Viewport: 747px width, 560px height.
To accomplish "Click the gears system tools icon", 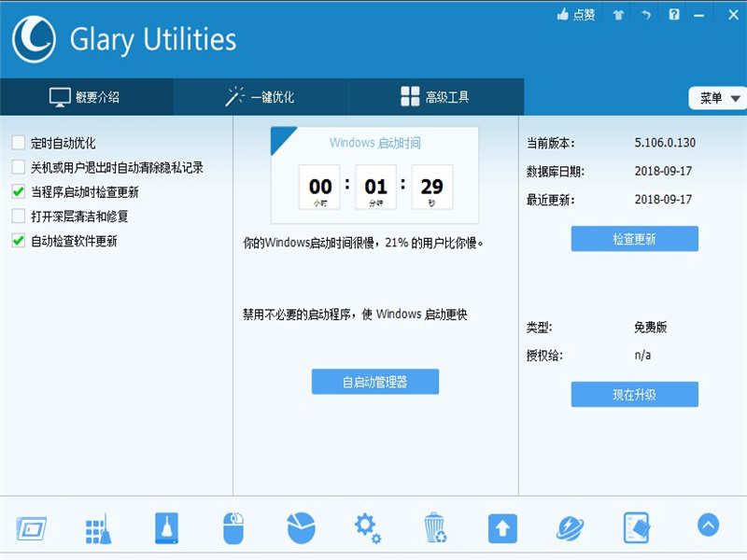I will point(368,527).
